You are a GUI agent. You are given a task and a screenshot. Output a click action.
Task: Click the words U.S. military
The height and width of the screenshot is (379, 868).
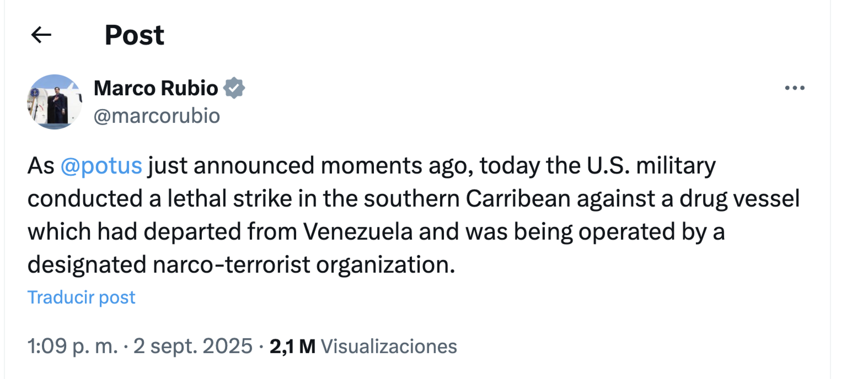[x=651, y=166]
